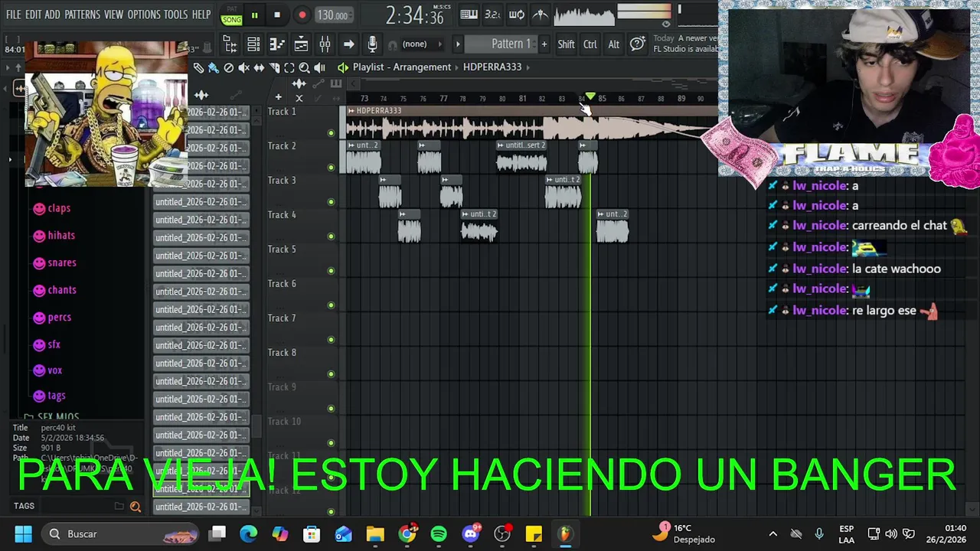Open the Piano roll view icon
Image resolution: width=980 pixels, height=551 pixels.
point(277,44)
